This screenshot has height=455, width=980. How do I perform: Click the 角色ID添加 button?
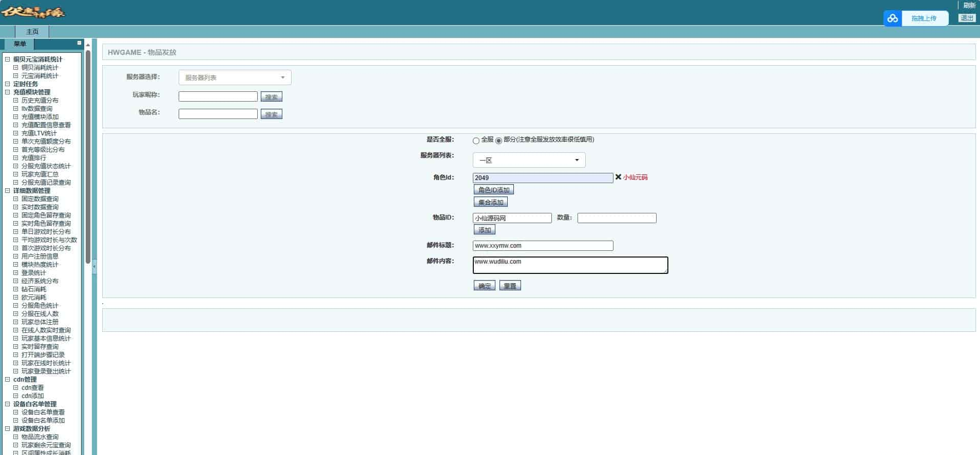(x=493, y=190)
